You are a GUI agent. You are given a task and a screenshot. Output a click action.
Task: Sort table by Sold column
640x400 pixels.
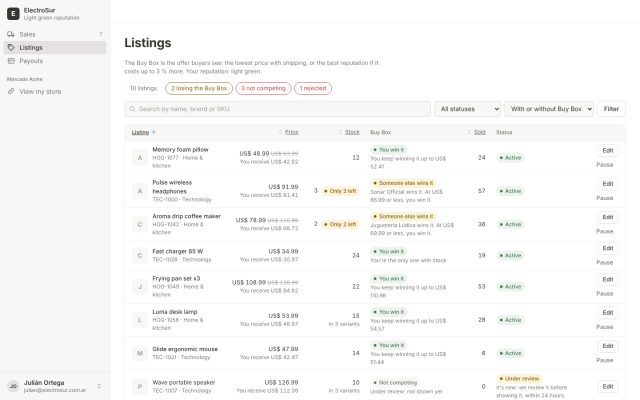pos(477,132)
